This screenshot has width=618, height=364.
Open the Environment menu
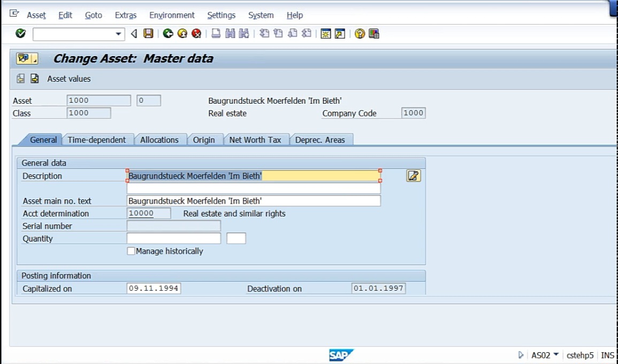[x=172, y=16]
